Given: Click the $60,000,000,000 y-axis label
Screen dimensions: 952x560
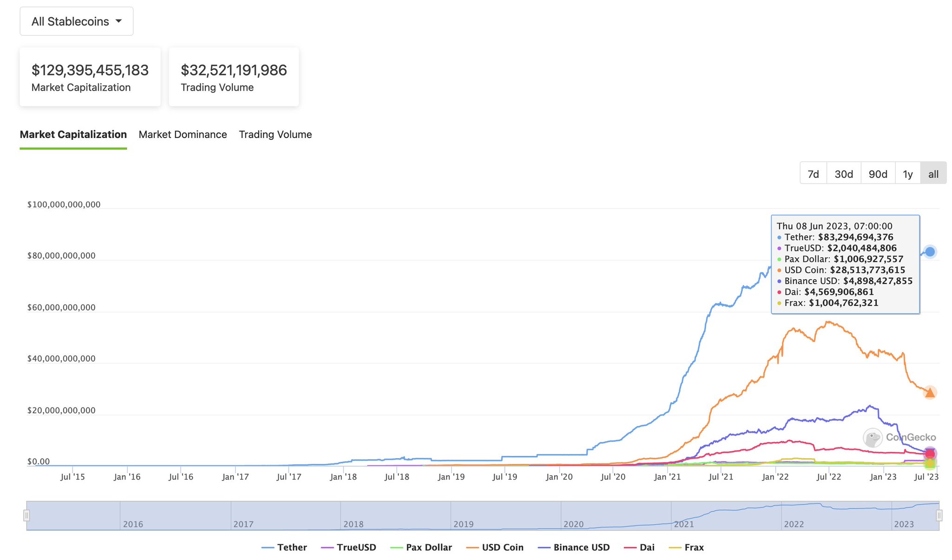Looking at the screenshot, I should [61, 307].
